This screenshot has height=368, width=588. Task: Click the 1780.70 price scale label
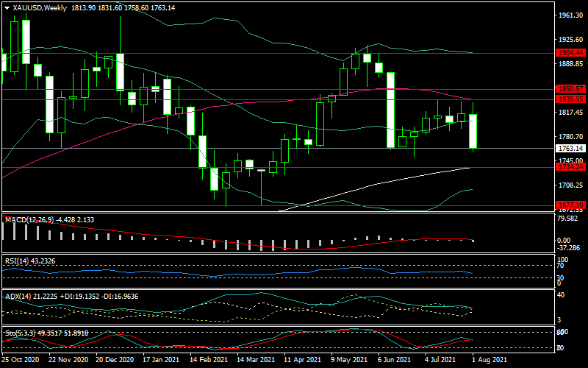[x=571, y=137]
